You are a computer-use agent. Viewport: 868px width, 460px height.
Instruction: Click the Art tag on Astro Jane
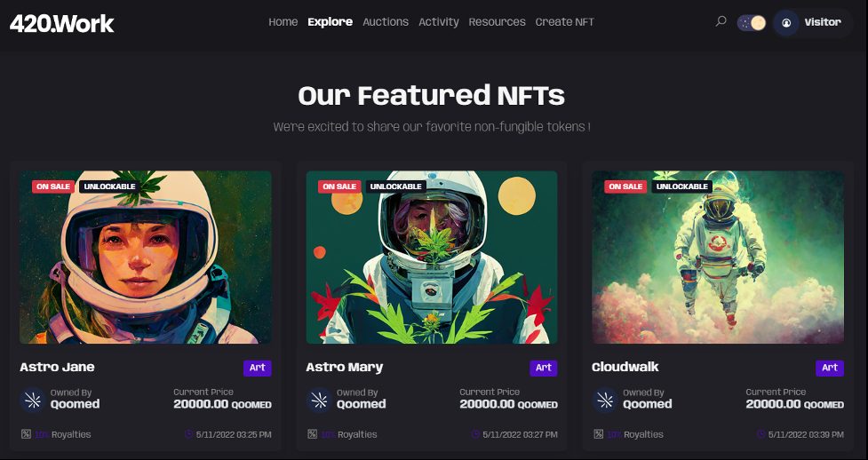coord(258,368)
